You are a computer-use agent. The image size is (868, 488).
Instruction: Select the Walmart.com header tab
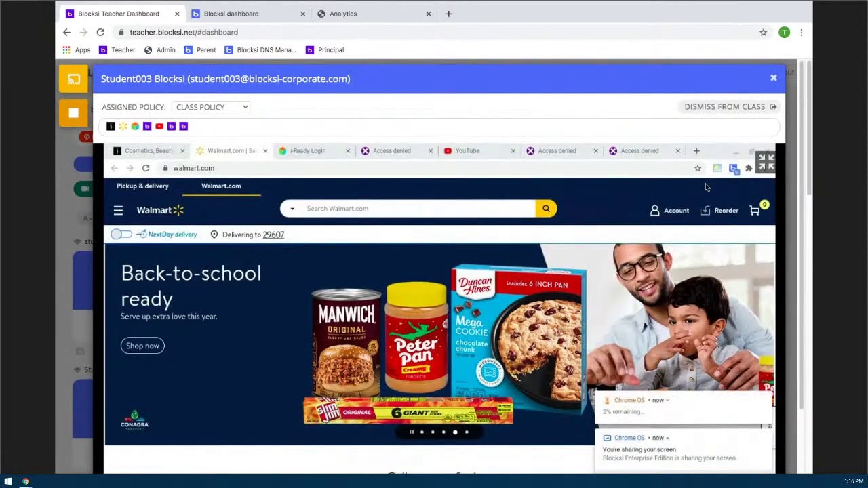coord(221,186)
